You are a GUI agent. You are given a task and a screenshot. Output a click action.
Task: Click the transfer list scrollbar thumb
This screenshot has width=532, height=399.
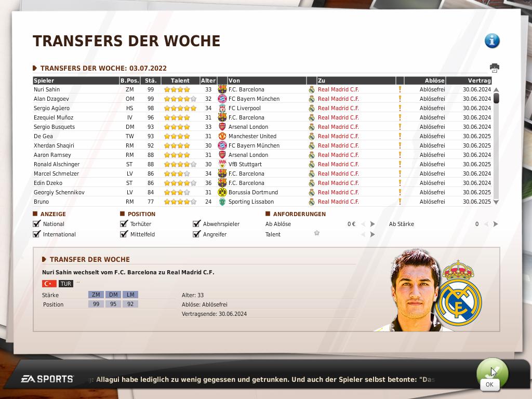point(496,98)
